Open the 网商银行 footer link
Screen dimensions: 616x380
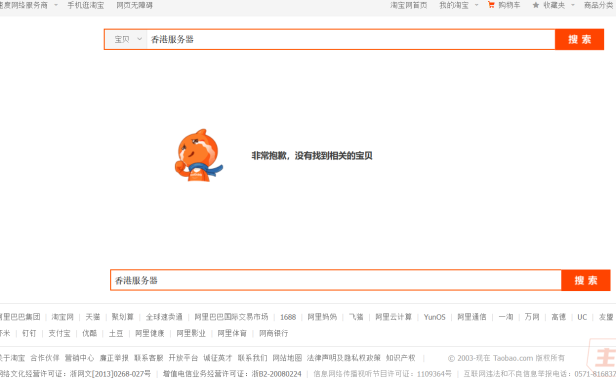click(x=273, y=333)
